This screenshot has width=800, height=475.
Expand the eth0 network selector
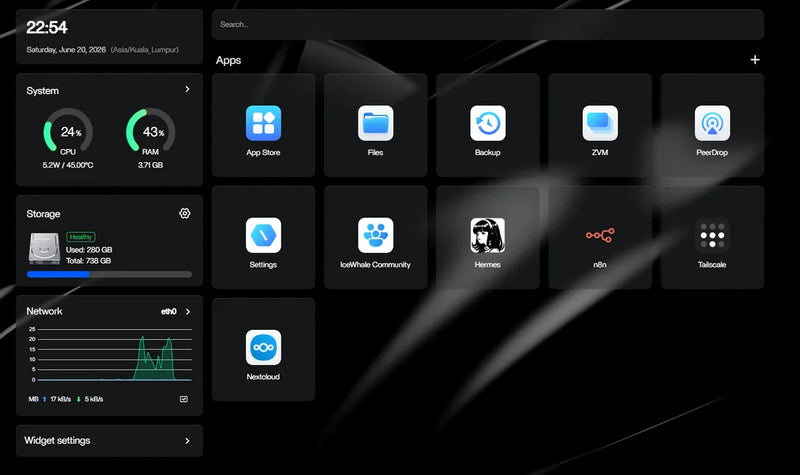[176, 311]
